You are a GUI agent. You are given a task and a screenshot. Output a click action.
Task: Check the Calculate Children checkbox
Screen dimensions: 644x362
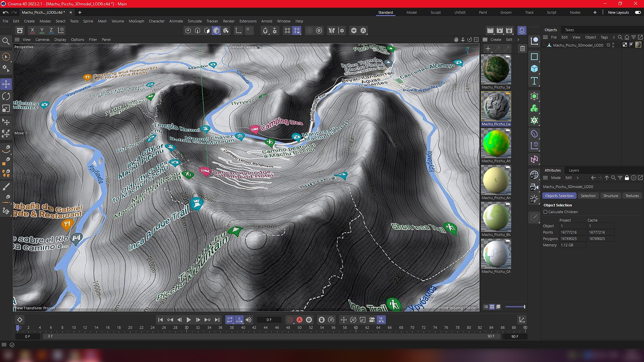[x=545, y=212]
